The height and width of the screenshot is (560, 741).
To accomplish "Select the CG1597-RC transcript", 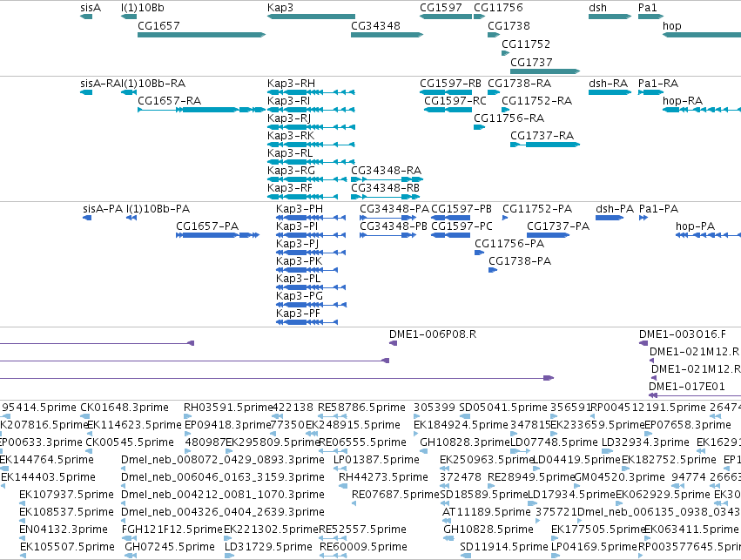I will point(448,110).
